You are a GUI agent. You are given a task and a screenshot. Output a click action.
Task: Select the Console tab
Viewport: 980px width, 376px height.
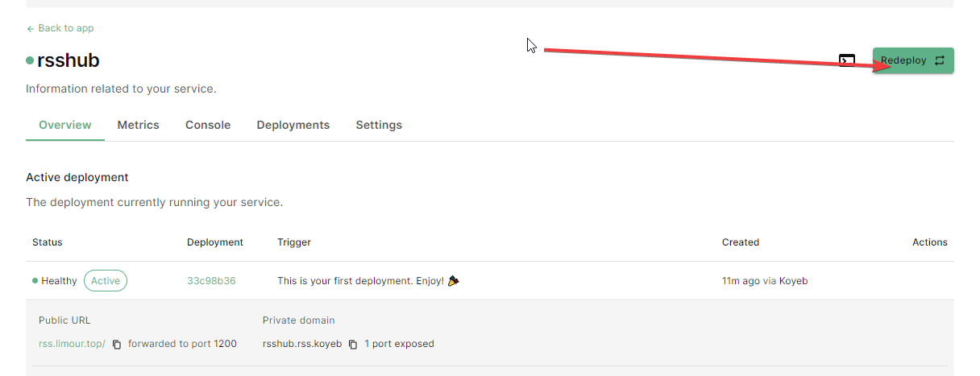pos(208,125)
